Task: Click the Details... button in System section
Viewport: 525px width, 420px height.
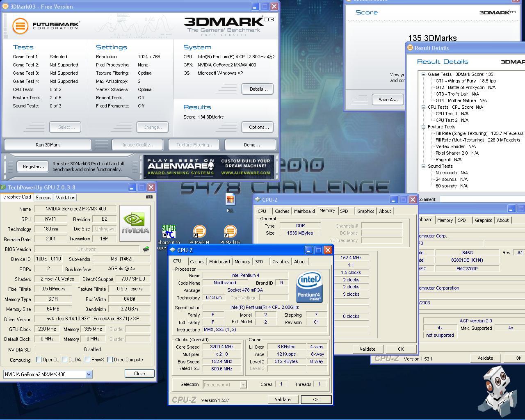Action: tap(258, 89)
